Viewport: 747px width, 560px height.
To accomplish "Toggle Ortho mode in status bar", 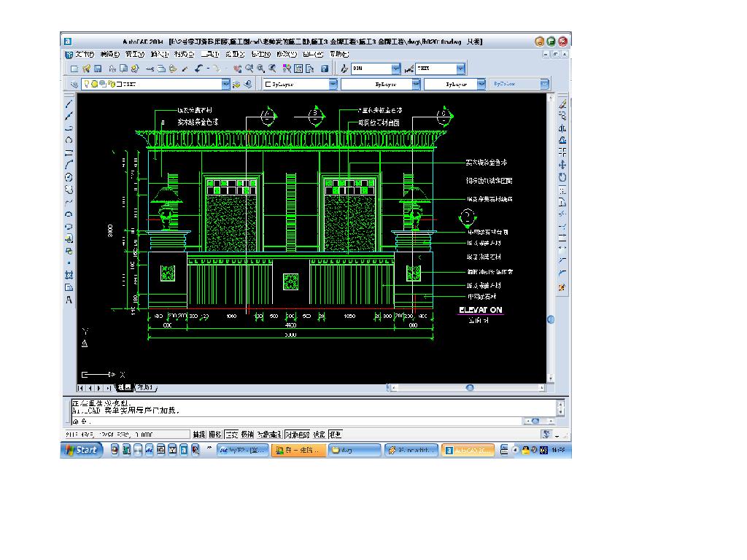I will (x=231, y=434).
